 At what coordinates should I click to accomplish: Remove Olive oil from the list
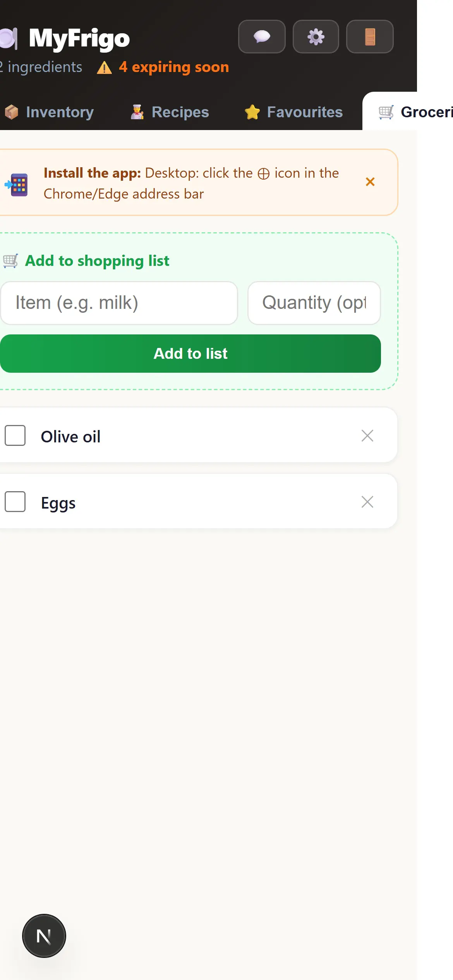click(x=367, y=435)
